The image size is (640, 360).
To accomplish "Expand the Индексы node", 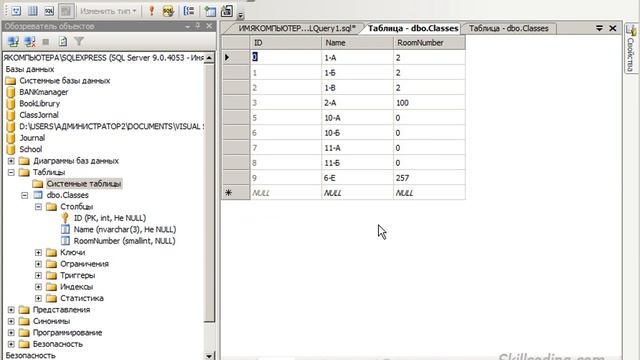I will (x=38, y=287).
